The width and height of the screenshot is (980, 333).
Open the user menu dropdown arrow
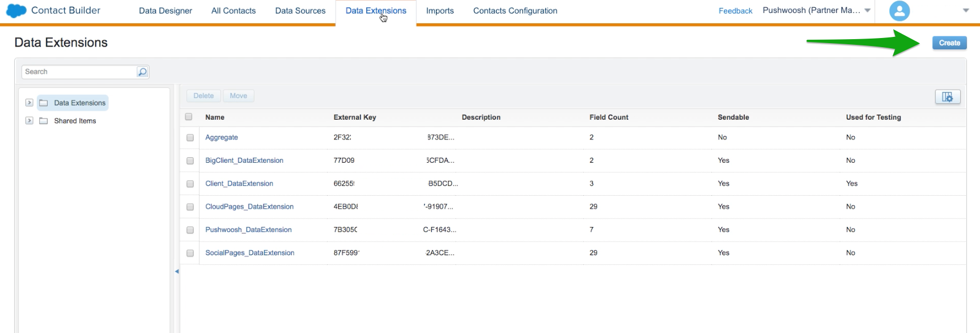(x=966, y=11)
